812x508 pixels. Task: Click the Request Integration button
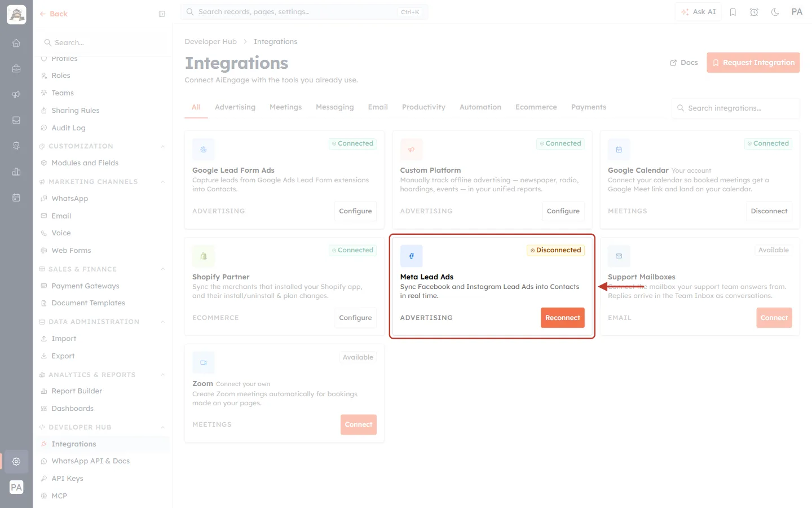pyautogui.click(x=753, y=63)
